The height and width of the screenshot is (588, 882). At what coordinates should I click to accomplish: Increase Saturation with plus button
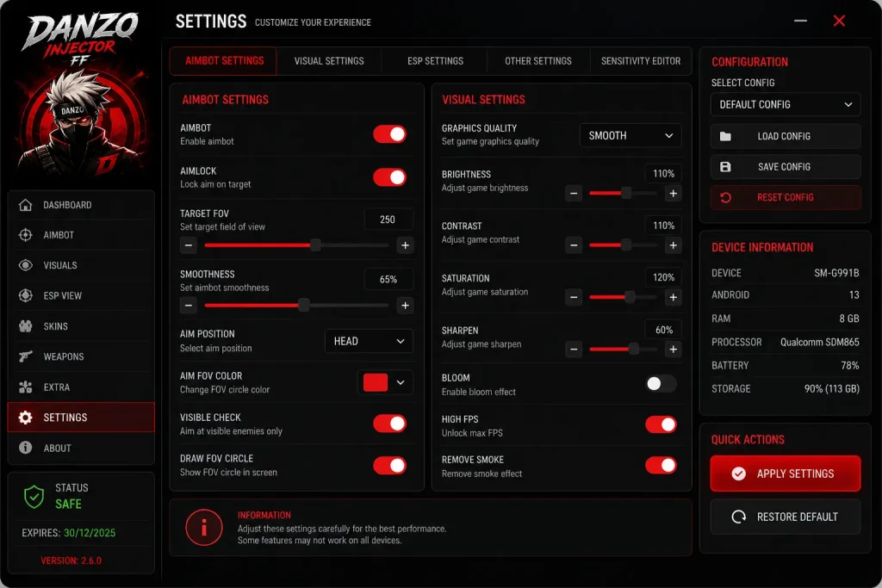pyautogui.click(x=673, y=297)
